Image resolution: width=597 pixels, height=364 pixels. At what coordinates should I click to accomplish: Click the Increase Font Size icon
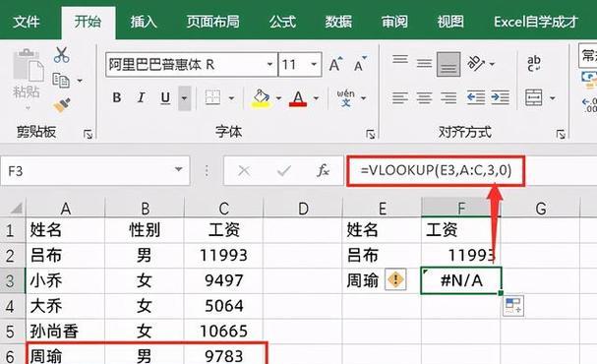coord(335,64)
